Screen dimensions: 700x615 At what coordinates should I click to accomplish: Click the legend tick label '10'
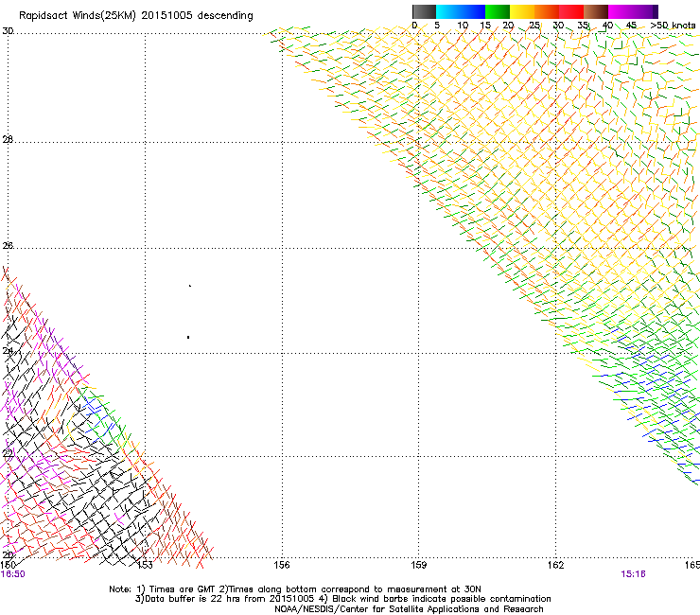(463, 26)
